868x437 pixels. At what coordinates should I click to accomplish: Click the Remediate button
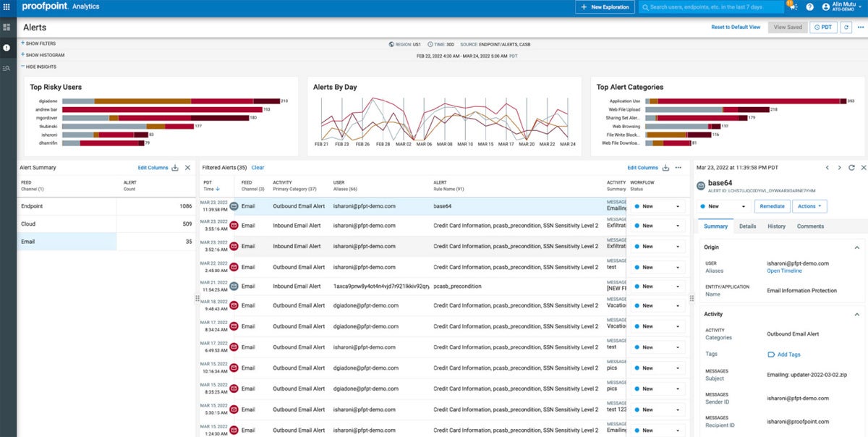click(771, 206)
